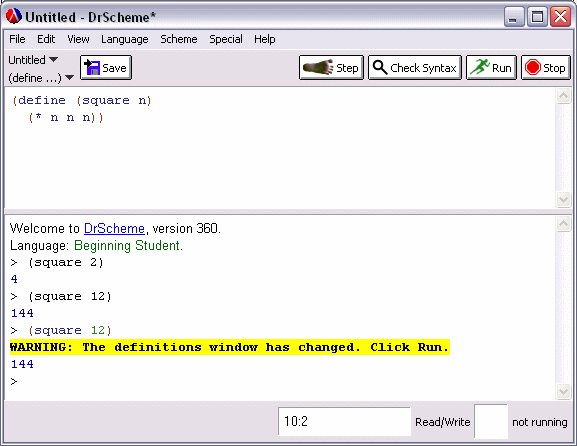Click the Stop button
The image size is (577, 446).
(x=546, y=68)
